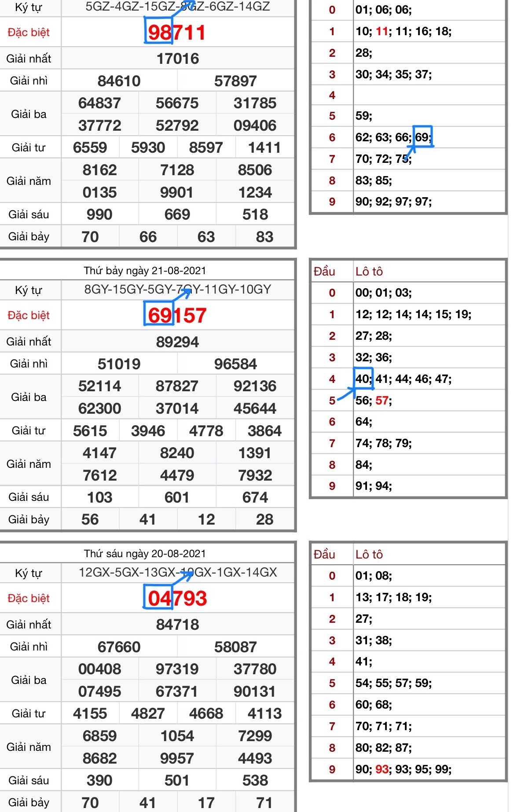This screenshot has height=812, width=517.
Task: Click seventh prize number 83
Action: tap(264, 237)
